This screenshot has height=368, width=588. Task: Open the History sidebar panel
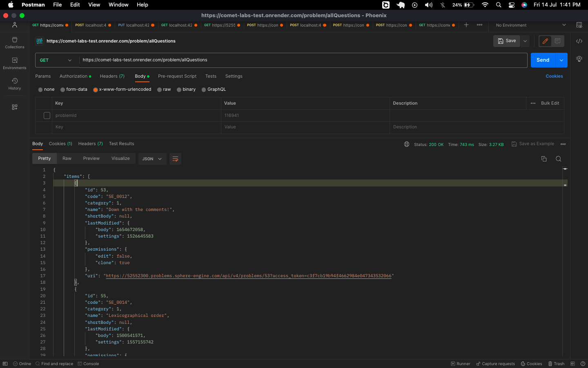(x=14, y=84)
